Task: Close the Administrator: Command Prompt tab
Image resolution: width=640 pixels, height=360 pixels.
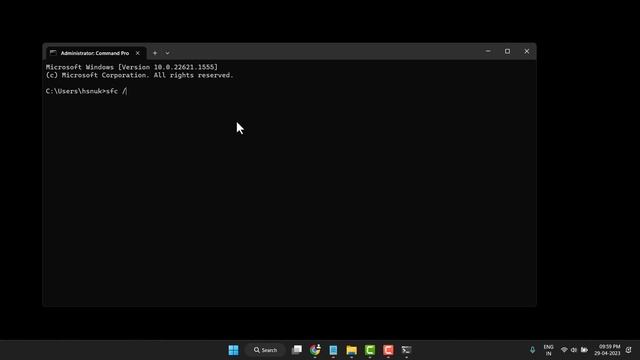Action: (x=138, y=53)
